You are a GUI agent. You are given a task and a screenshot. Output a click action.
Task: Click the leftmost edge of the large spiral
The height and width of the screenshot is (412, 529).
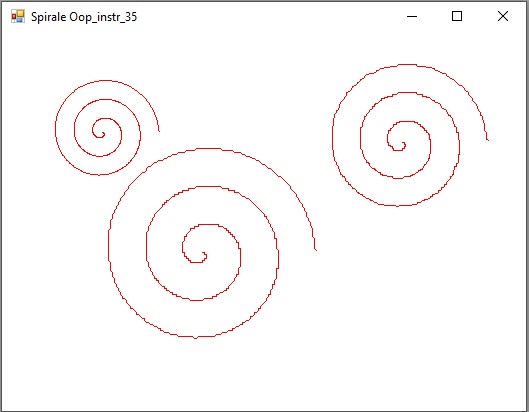(x=109, y=243)
